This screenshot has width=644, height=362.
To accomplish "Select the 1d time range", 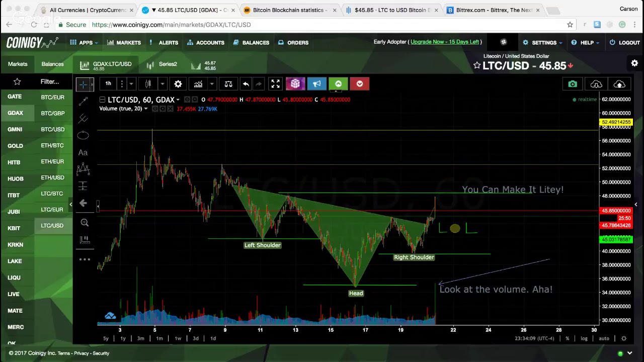I will pos(213,338).
